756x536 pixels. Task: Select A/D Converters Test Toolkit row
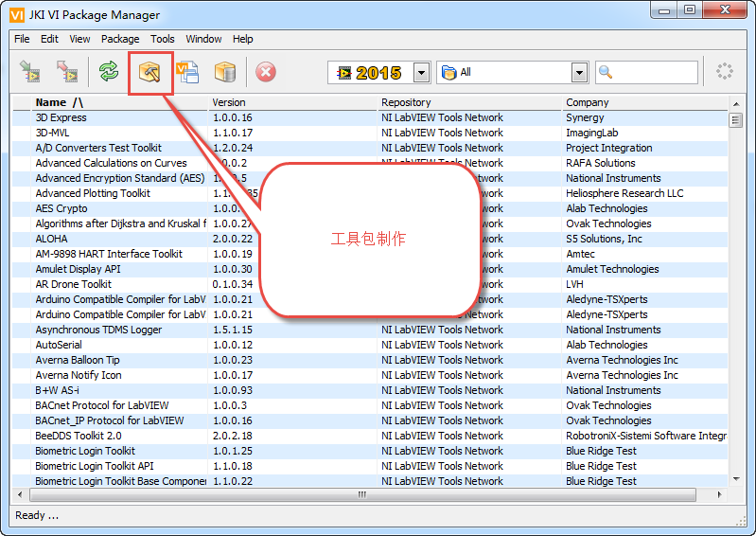click(370, 148)
